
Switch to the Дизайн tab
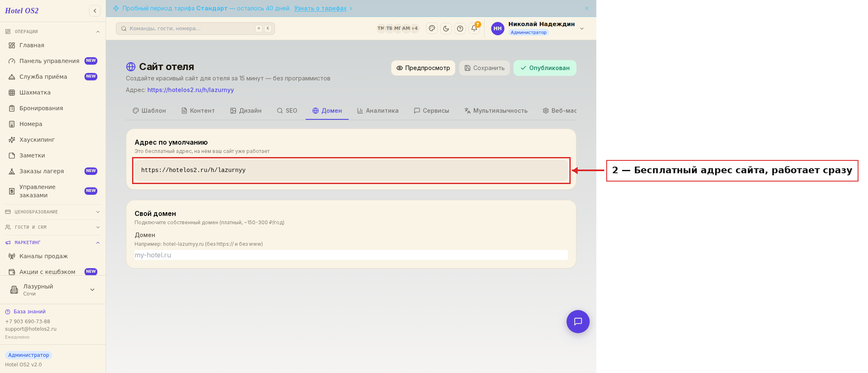(x=246, y=111)
